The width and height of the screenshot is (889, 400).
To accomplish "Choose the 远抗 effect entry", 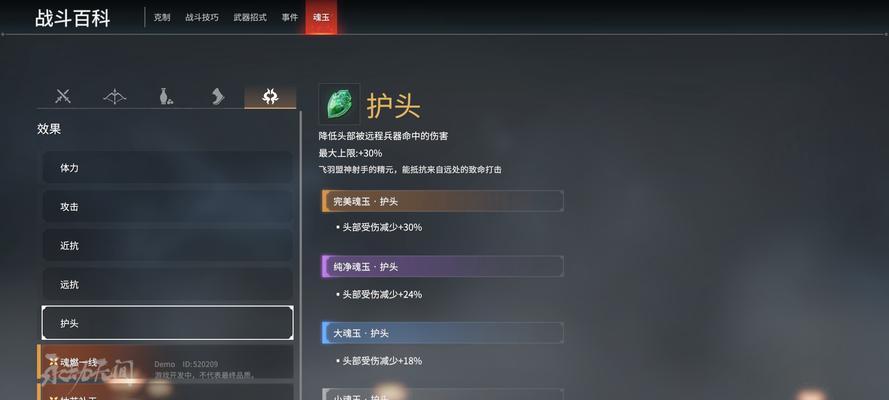I will [168, 284].
